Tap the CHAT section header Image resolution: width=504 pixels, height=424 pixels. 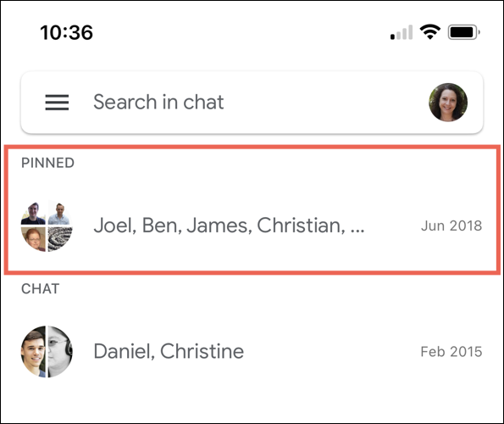tap(40, 289)
